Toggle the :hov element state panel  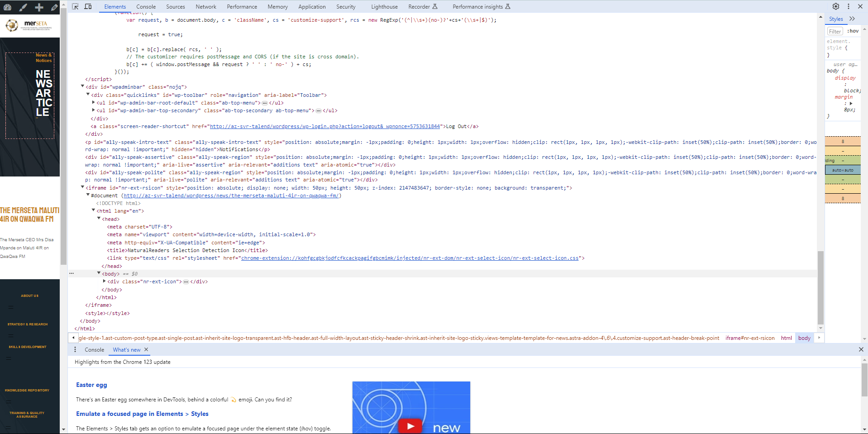tap(853, 31)
